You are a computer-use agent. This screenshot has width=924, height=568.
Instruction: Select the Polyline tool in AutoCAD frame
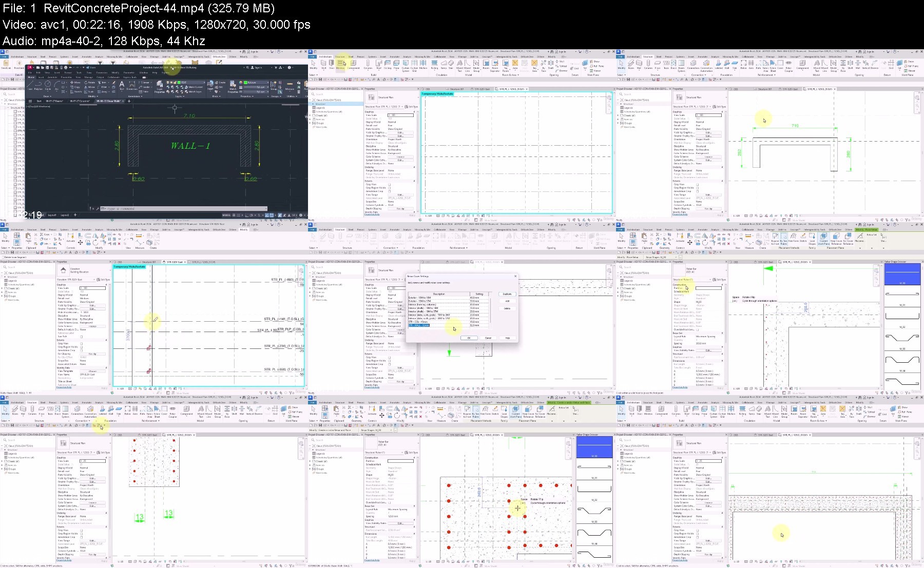point(38,85)
